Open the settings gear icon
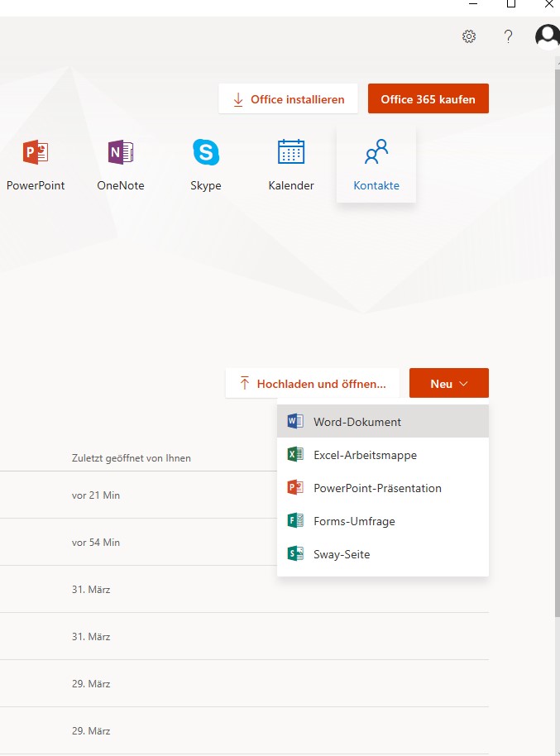This screenshot has height=756, width=560. point(469,36)
